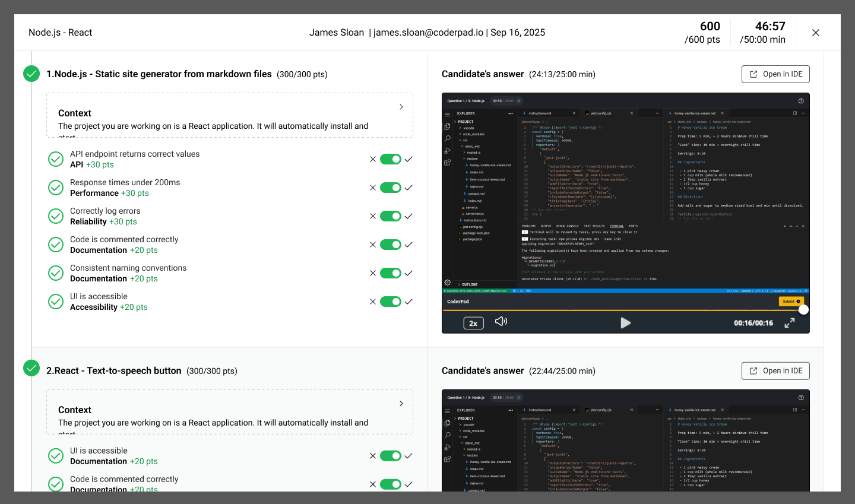Switch off the Accessibility "UI is accessible" toggle

pyautogui.click(x=391, y=302)
